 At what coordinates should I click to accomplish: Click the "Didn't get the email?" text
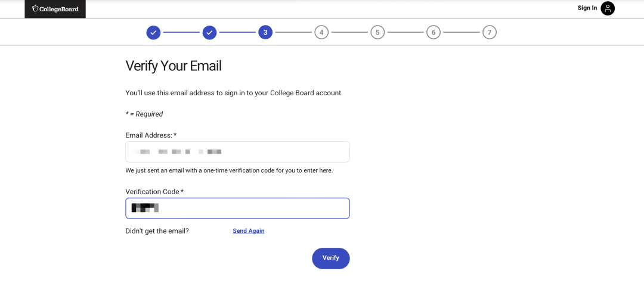(157, 231)
